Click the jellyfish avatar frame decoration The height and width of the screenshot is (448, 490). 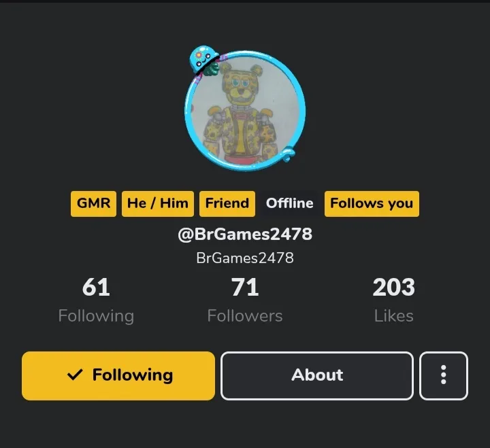point(204,61)
